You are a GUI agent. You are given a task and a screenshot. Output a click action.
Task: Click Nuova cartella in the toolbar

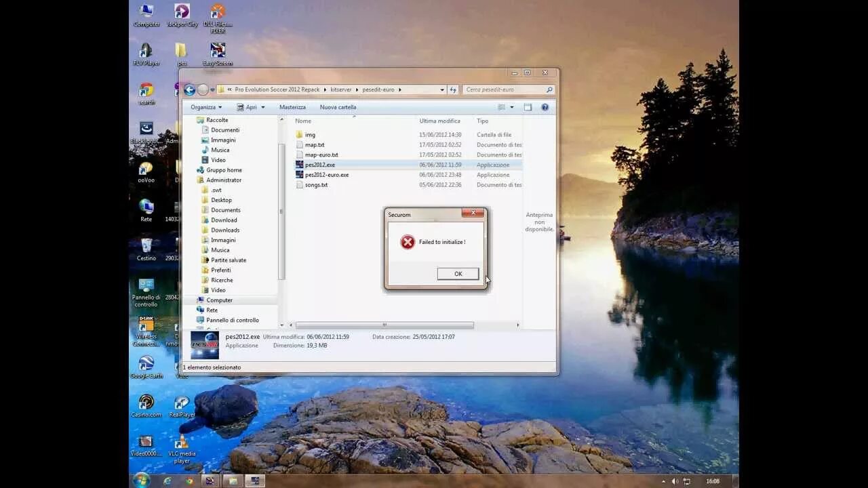tap(338, 107)
